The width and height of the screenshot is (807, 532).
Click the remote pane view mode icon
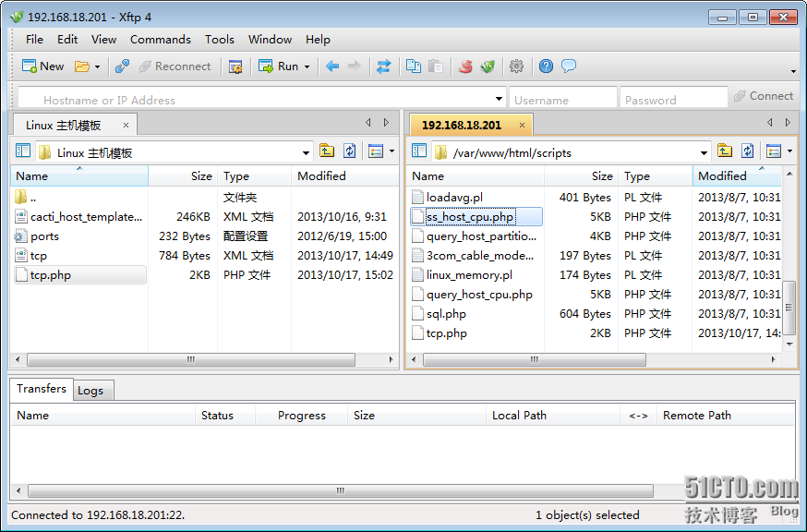[774, 151]
